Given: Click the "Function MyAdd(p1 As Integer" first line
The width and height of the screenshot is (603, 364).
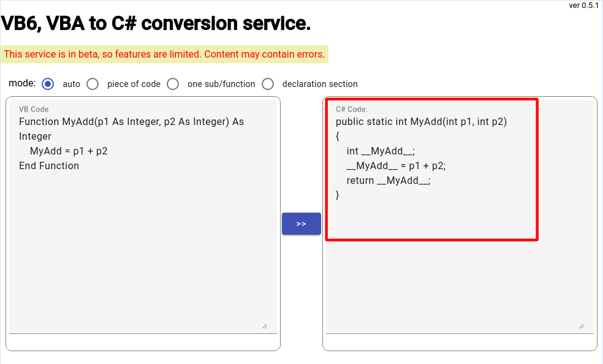Looking at the screenshot, I should tap(132, 121).
